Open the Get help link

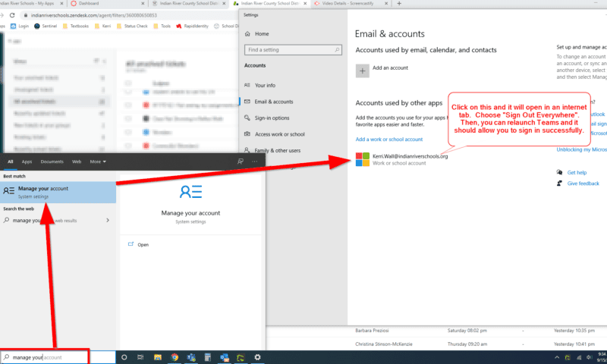click(577, 173)
